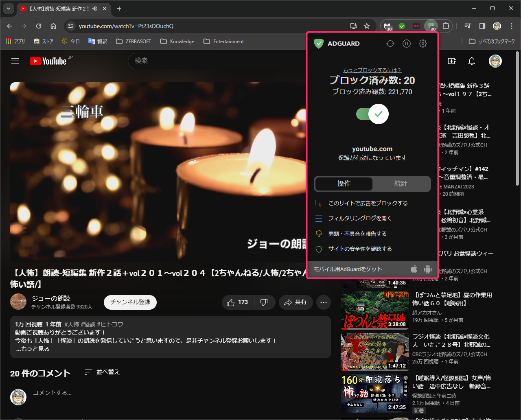Select フィルタリングログを開く menu entry
This screenshot has height=420, width=521.
360,219
